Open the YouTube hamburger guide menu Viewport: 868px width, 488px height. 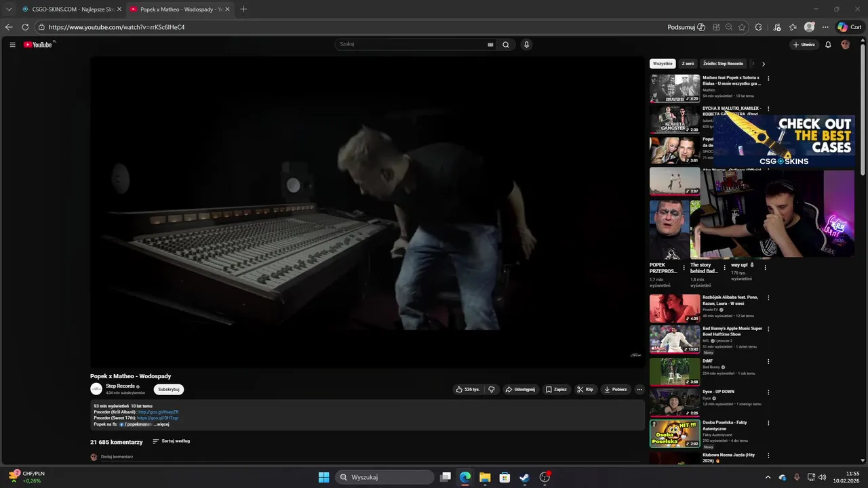tap(12, 45)
